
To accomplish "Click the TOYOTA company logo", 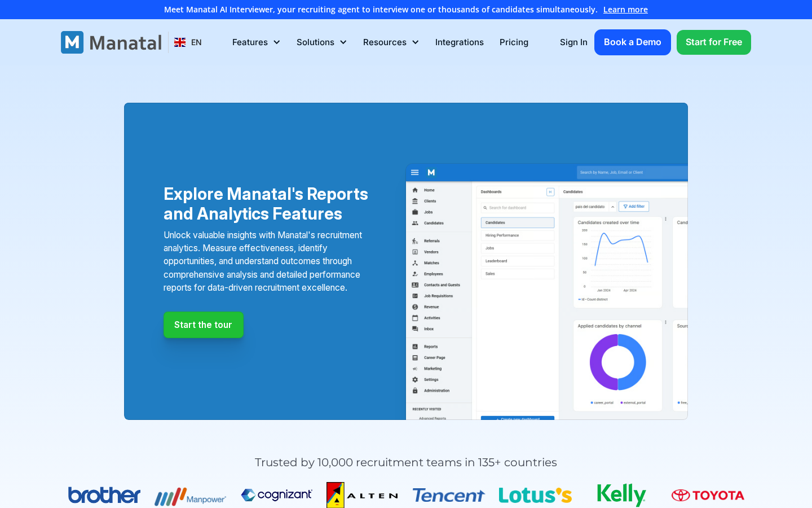I will point(708,496).
